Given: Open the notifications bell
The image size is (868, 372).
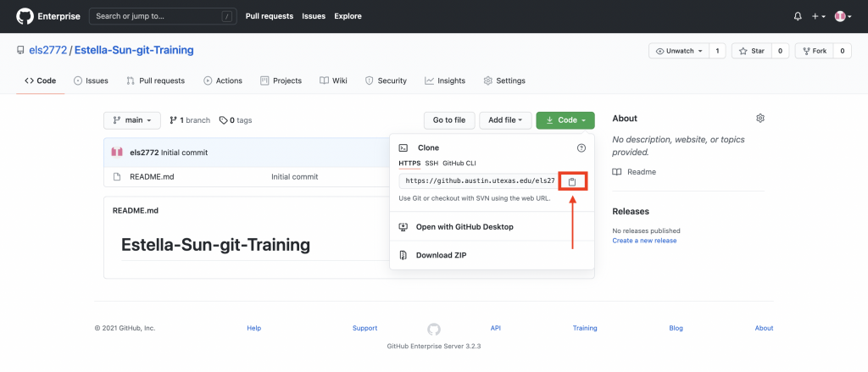Looking at the screenshot, I should pyautogui.click(x=798, y=17).
